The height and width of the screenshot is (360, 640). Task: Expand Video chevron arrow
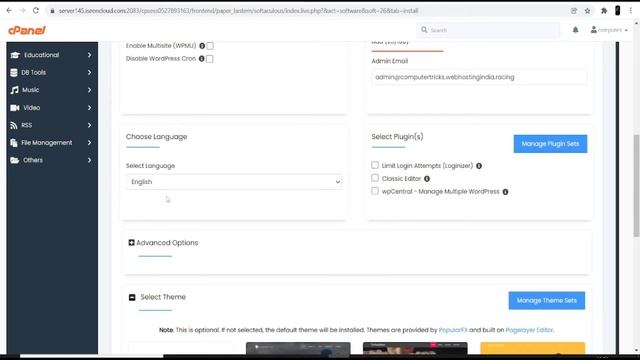[89, 108]
